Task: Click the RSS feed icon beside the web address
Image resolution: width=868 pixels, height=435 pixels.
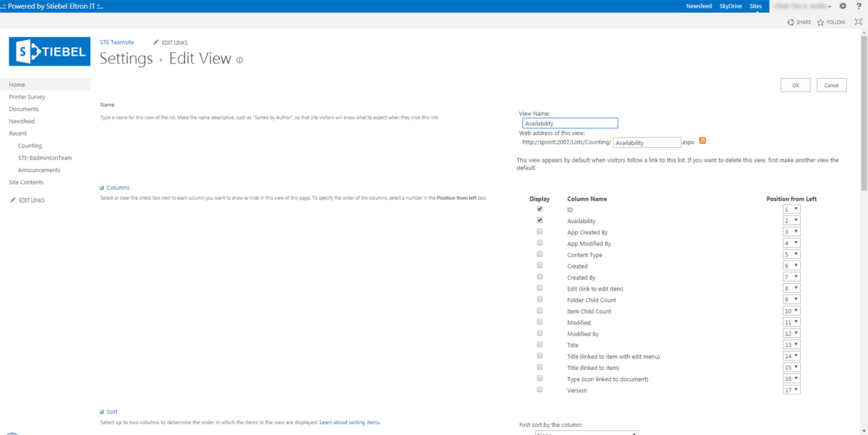Action: (x=703, y=140)
